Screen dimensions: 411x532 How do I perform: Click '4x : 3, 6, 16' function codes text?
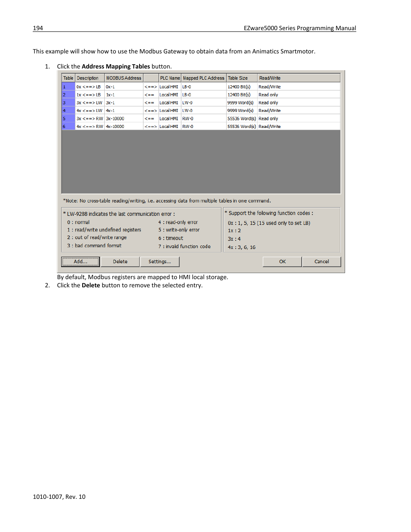pyautogui.click(x=242, y=247)
